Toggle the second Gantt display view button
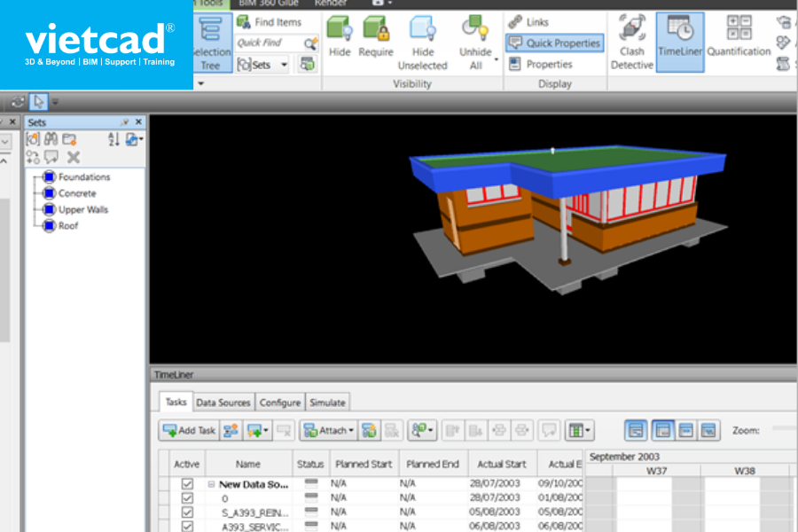 662,431
